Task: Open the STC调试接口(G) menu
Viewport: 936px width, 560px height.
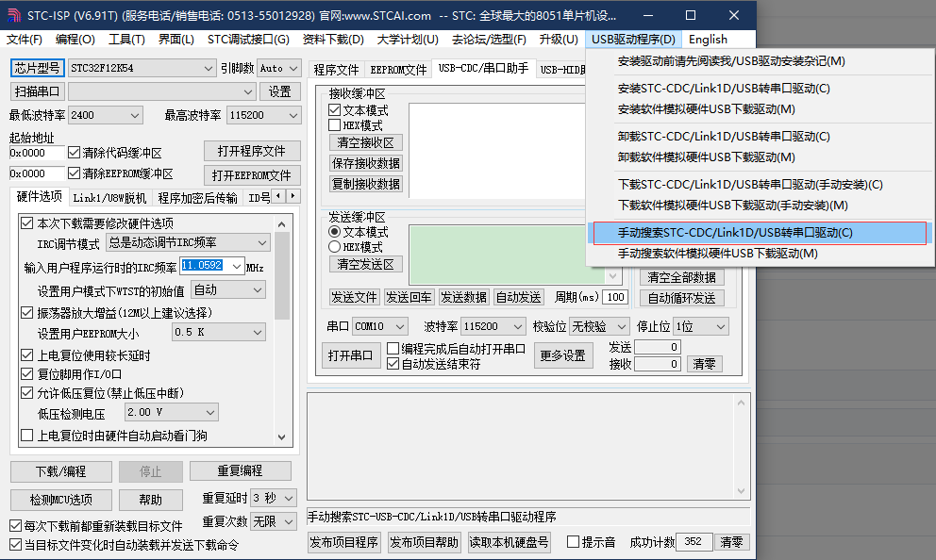Action: coord(248,40)
